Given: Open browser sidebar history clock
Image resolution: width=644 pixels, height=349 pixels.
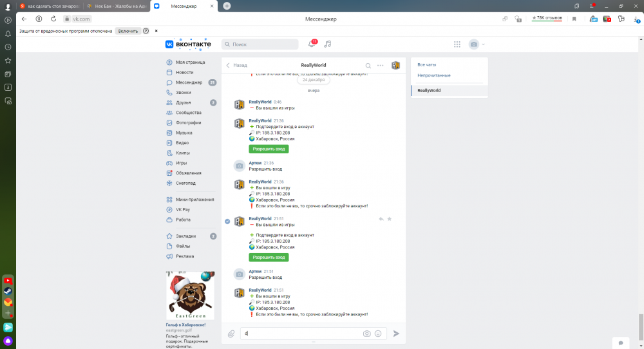Looking at the screenshot, I should pyautogui.click(x=8, y=47).
